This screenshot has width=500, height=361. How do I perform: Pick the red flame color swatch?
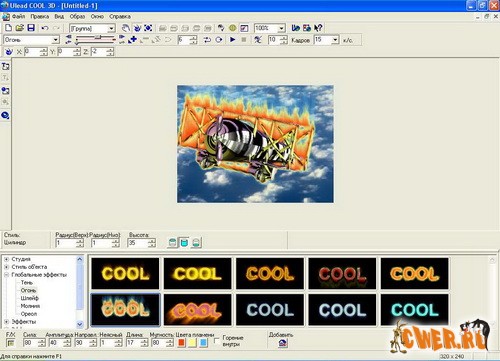tap(182, 343)
